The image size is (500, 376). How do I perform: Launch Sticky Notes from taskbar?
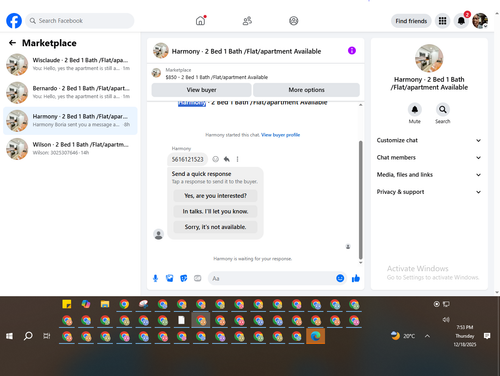67,304
